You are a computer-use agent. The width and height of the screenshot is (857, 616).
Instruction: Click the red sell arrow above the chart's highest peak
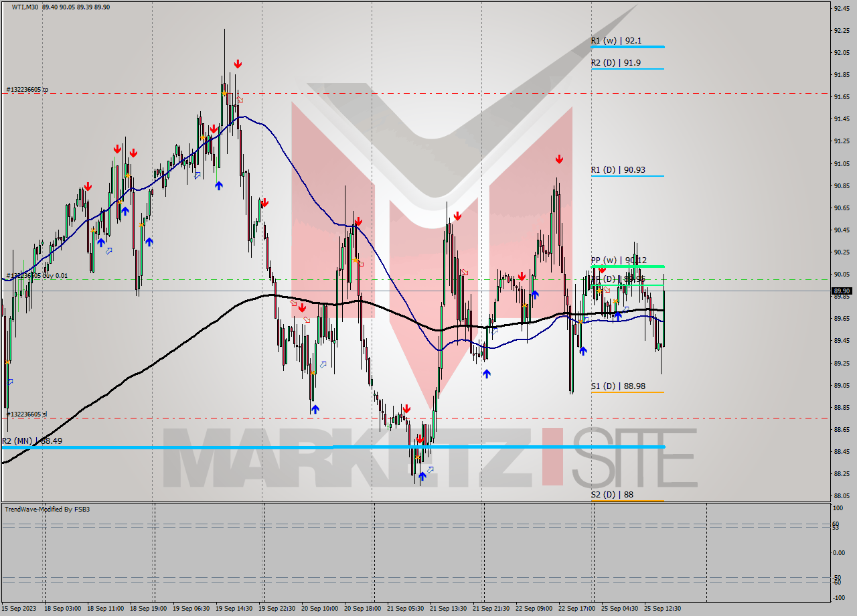(238, 64)
